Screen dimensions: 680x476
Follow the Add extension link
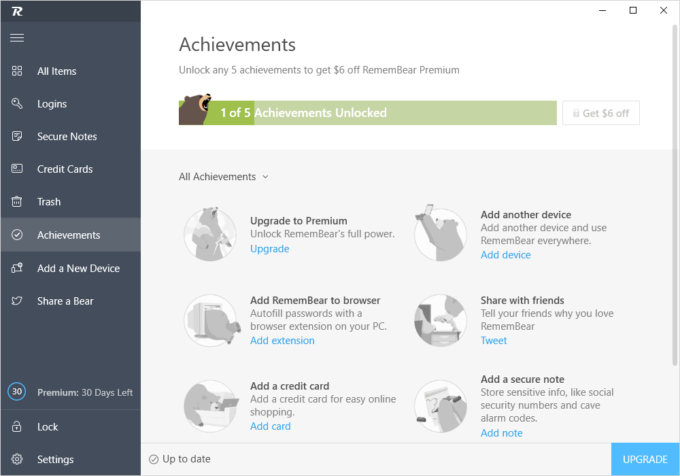[282, 340]
